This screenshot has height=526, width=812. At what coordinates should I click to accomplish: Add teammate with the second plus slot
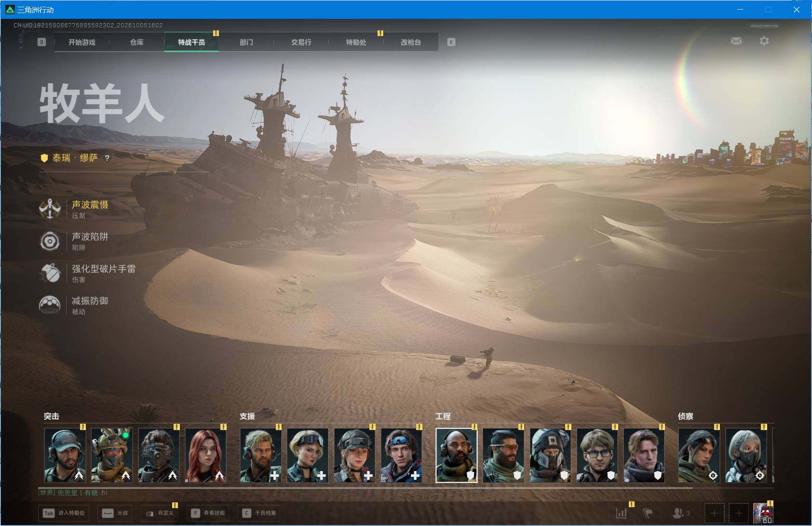[x=739, y=513]
